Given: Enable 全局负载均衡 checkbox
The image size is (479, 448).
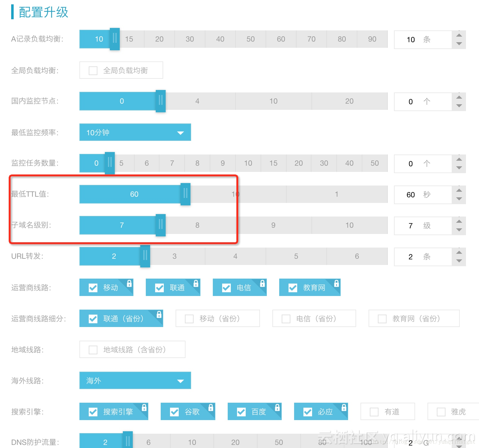Looking at the screenshot, I should point(93,70).
